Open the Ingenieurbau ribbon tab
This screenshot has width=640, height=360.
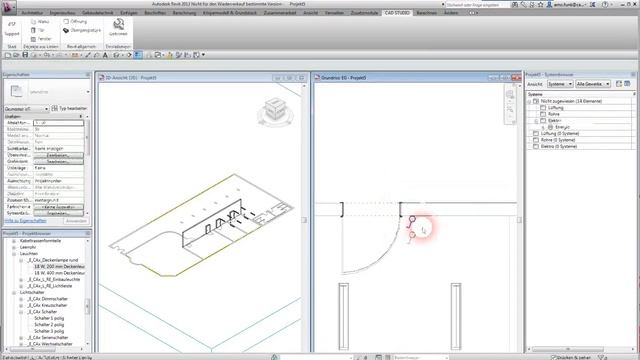[62, 13]
